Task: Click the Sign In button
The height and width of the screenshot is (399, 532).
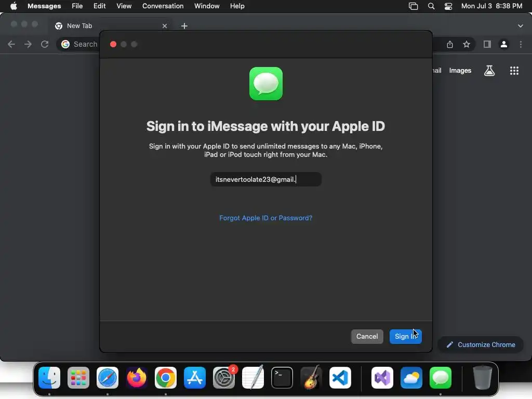Action: click(405, 336)
